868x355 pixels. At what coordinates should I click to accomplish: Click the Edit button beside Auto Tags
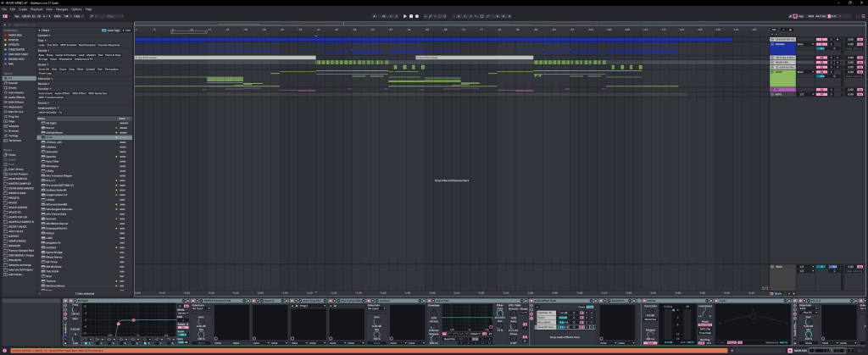pos(126,30)
